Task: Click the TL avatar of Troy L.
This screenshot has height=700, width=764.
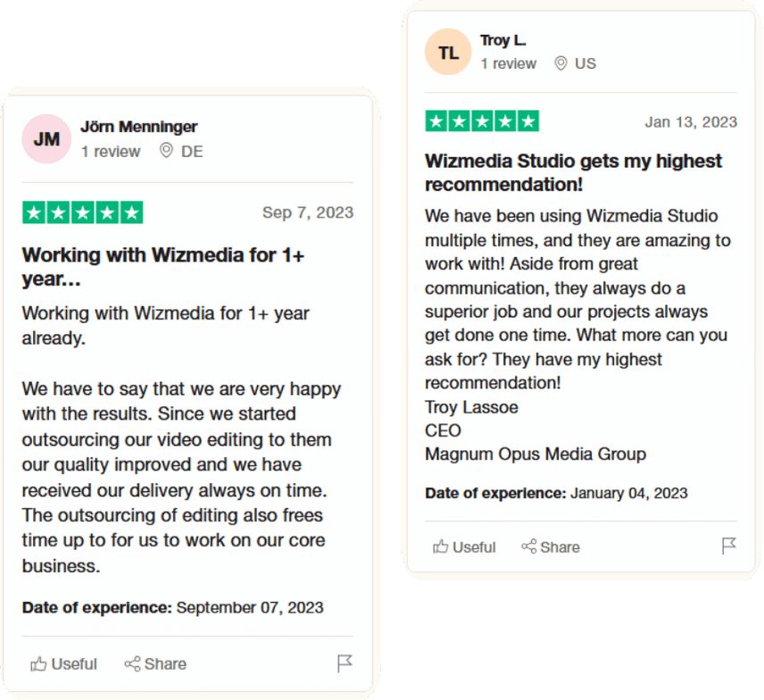Action: click(x=448, y=52)
